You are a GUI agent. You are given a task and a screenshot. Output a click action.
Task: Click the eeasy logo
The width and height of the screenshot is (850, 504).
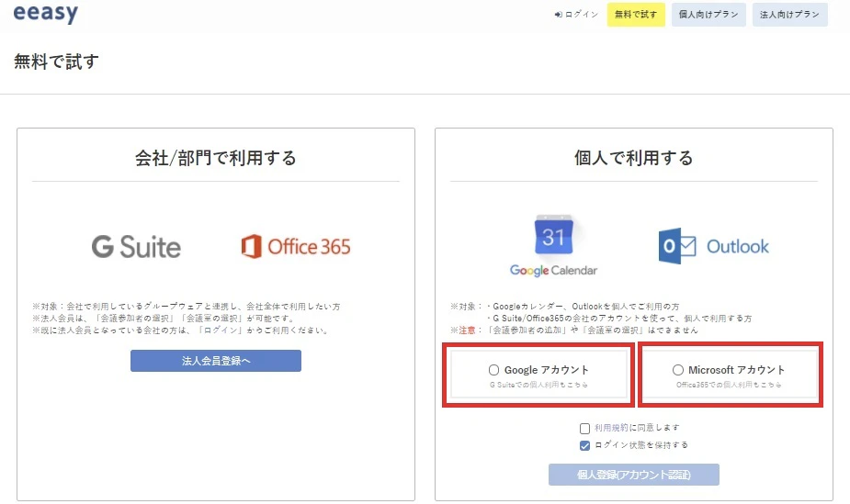click(x=46, y=15)
